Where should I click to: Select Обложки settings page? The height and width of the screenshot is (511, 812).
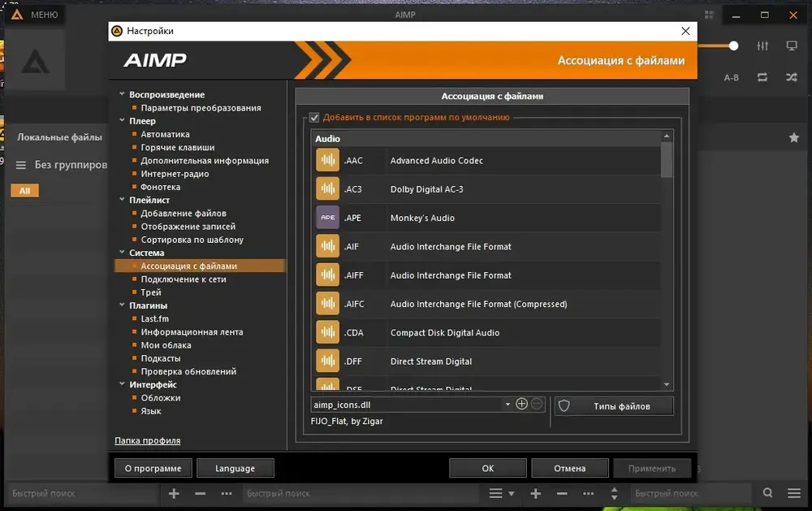[x=161, y=397]
